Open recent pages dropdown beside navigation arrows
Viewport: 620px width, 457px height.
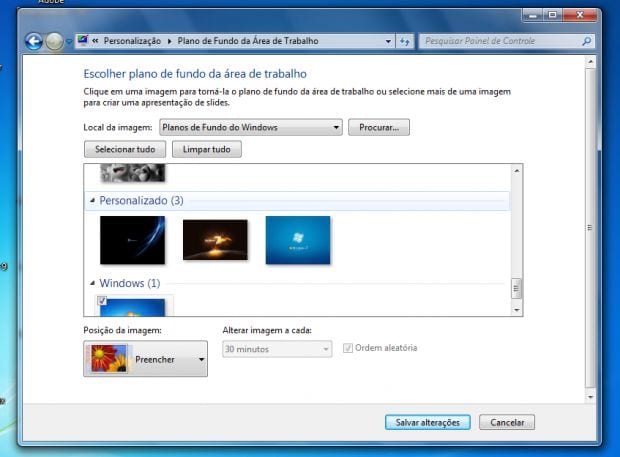click(x=68, y=42)
